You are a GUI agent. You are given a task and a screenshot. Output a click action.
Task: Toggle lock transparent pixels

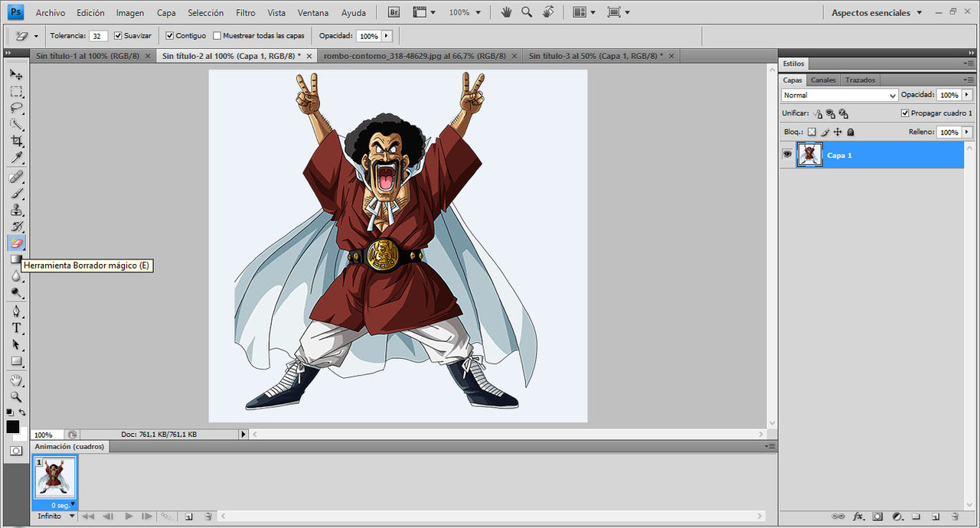812,132
